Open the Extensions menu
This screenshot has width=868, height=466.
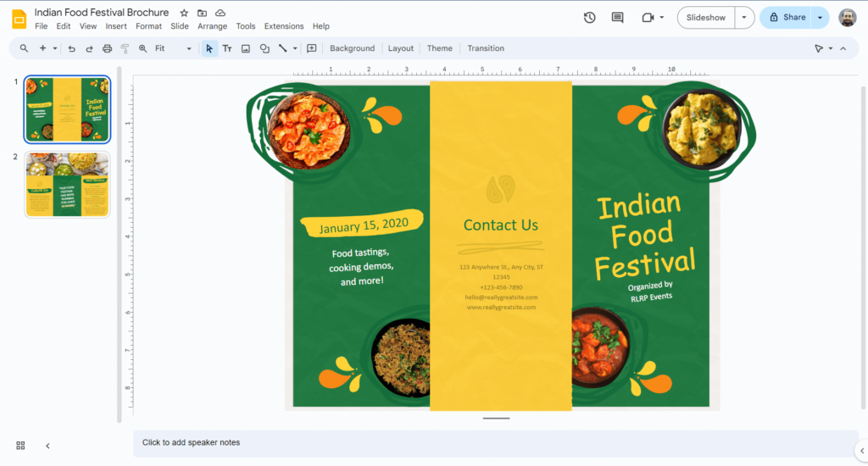[x=283, y=26]
